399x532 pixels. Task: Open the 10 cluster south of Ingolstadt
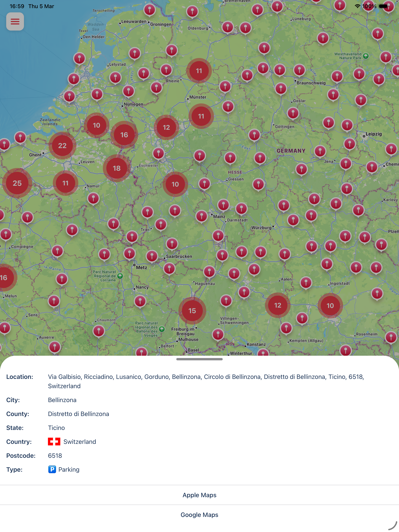pos(330,306)
